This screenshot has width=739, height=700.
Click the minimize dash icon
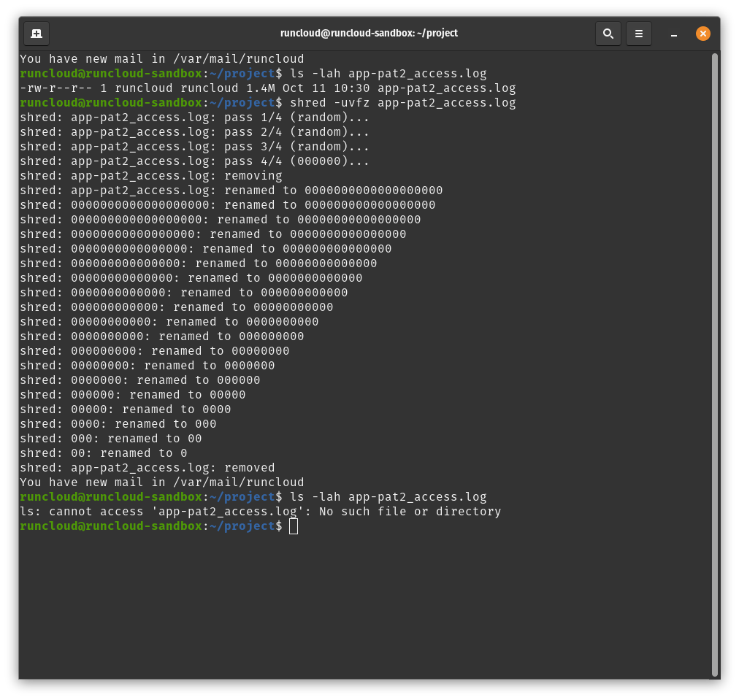pos(673,34)
